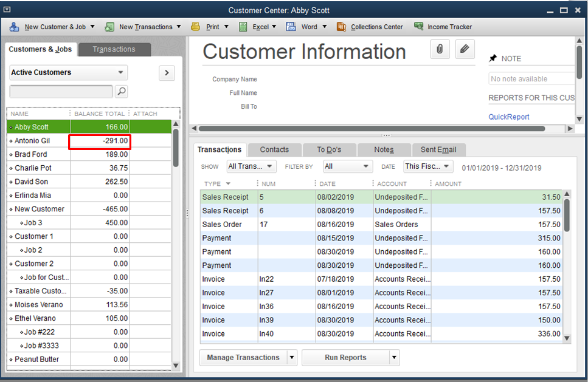Image resolution: width=588 pixels, height=382 pixels.
Task: Click the New Customer & Job icon
Action: pyautogui.click(x=14, y=27)
